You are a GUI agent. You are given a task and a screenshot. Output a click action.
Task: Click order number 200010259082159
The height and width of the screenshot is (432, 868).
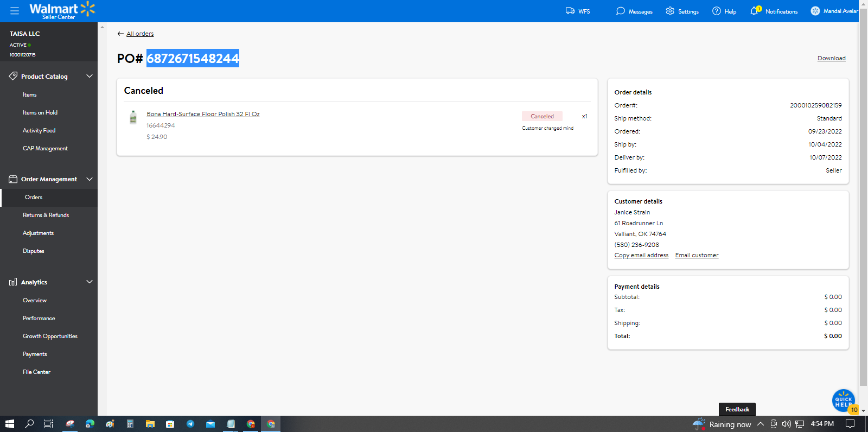point(815,105)
